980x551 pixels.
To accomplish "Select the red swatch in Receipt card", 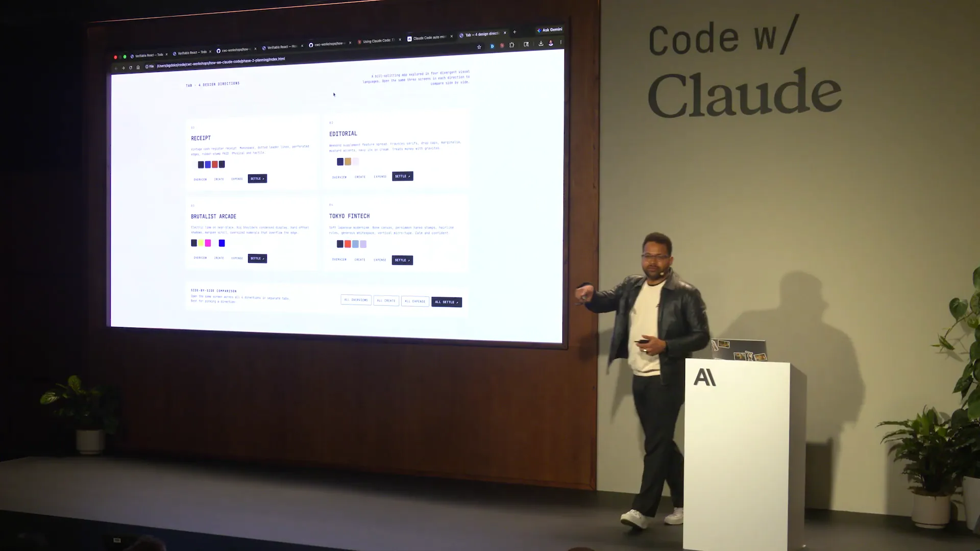I will click(215, 164).
